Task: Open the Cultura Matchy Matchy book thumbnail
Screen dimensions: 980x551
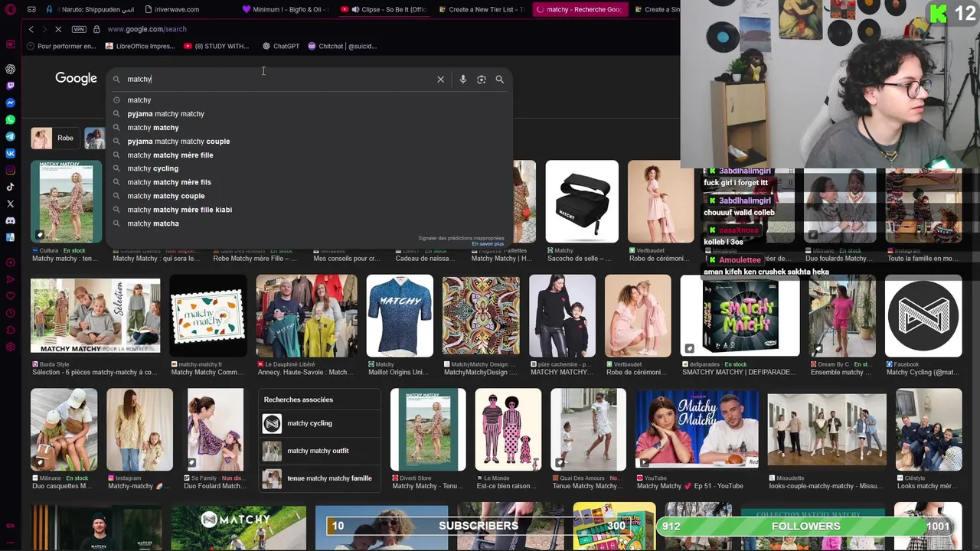Action: coord(66,202)
